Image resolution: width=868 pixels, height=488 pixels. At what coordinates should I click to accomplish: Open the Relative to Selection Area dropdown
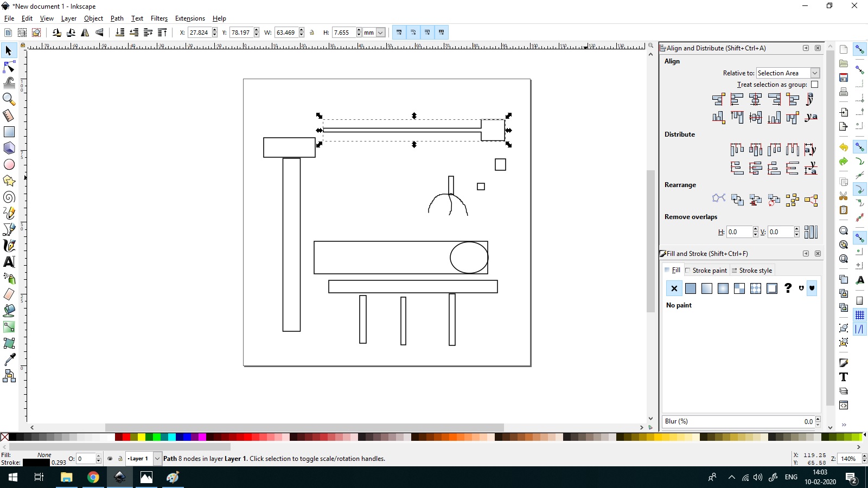tap(788, 73)
